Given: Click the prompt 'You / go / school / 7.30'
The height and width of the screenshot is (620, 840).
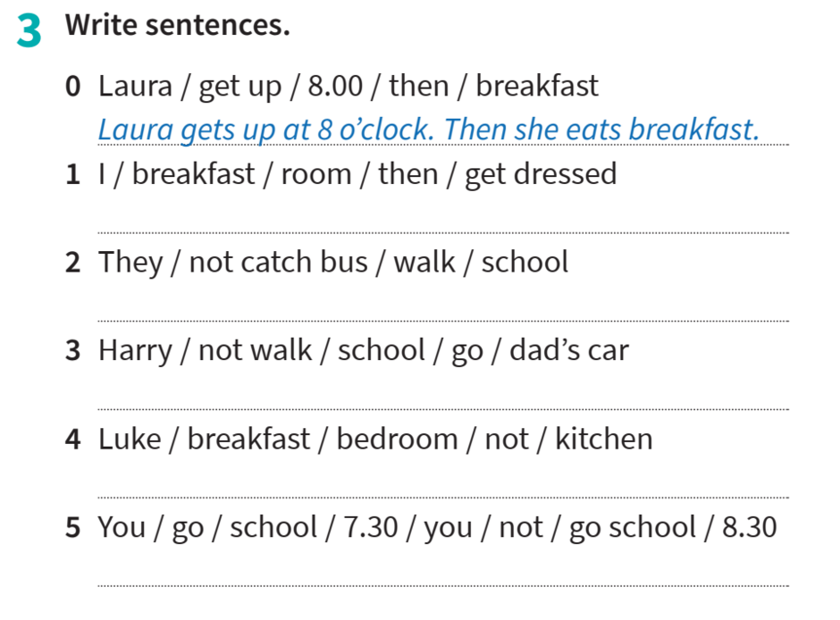Looking at the screenshot, I should coord(437,528).
